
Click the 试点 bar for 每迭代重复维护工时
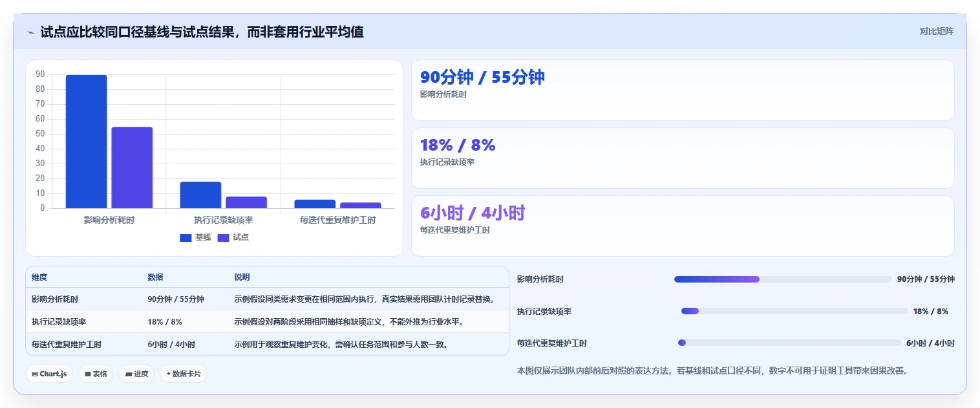click(361, 206)
